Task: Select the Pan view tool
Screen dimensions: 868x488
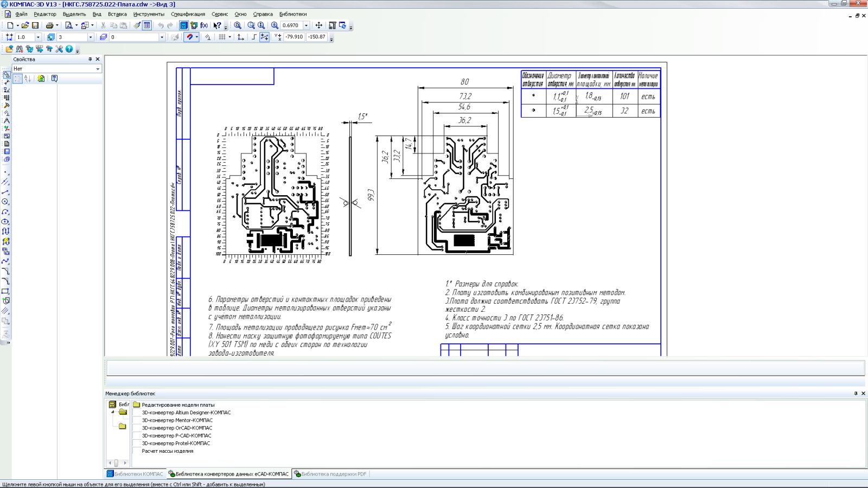Action: [318, 25]
